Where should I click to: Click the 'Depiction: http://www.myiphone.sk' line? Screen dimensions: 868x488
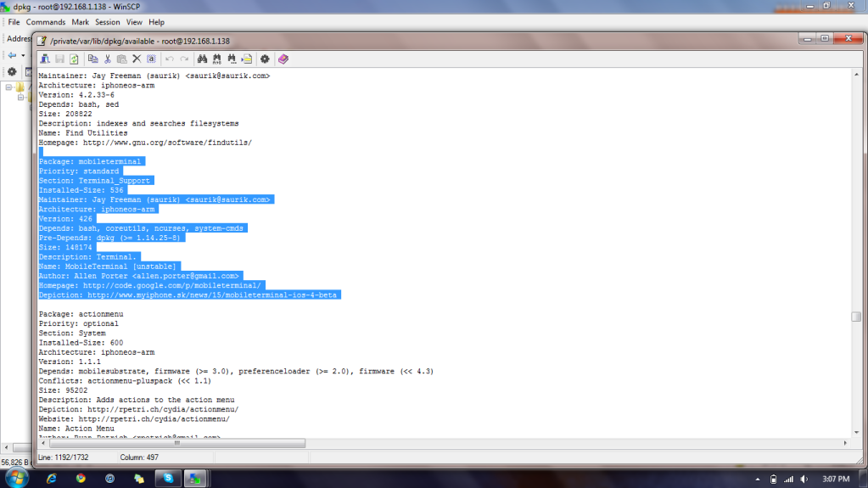click(188, 295)
